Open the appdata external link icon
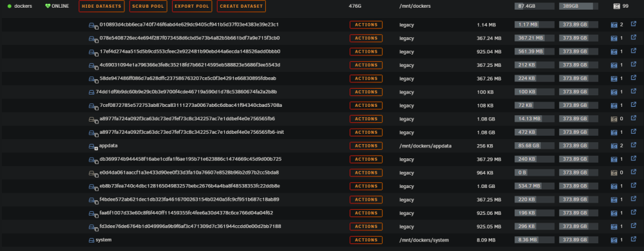The height and width of the screenshot is (251, 644). pyautogui.click(x=633, y=145)
